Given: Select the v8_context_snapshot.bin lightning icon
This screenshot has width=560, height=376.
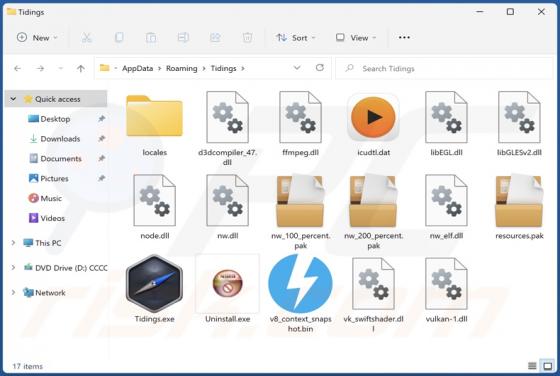Looking at the screenshot, I should tap(300, 283).
